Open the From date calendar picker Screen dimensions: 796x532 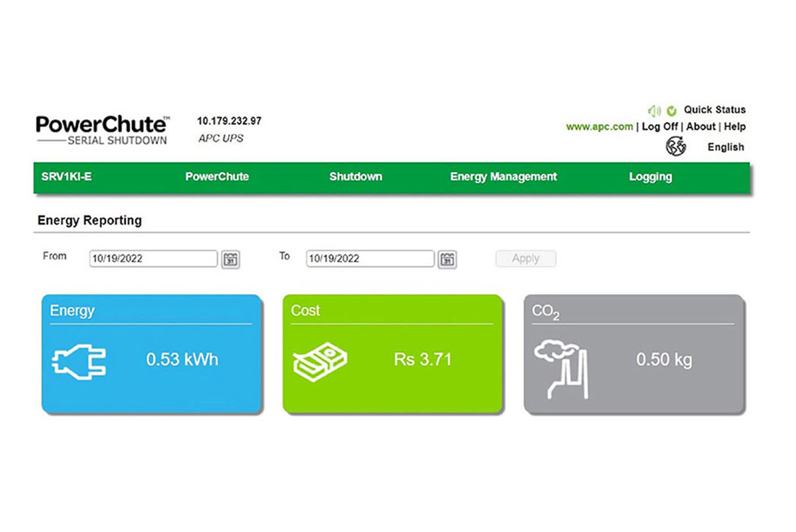pyautogui.click(x=230, y=259)
